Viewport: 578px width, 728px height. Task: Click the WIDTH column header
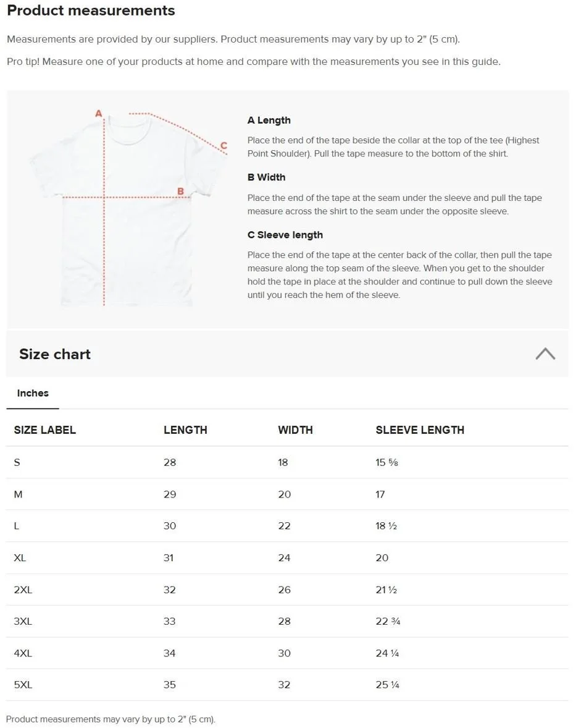(296, 430)
